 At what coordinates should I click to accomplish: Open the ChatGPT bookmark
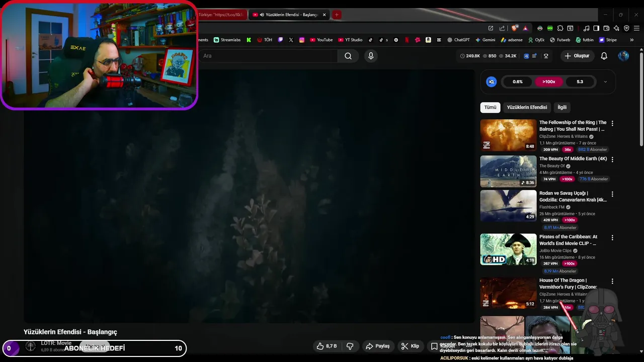(x=458, y=40)
